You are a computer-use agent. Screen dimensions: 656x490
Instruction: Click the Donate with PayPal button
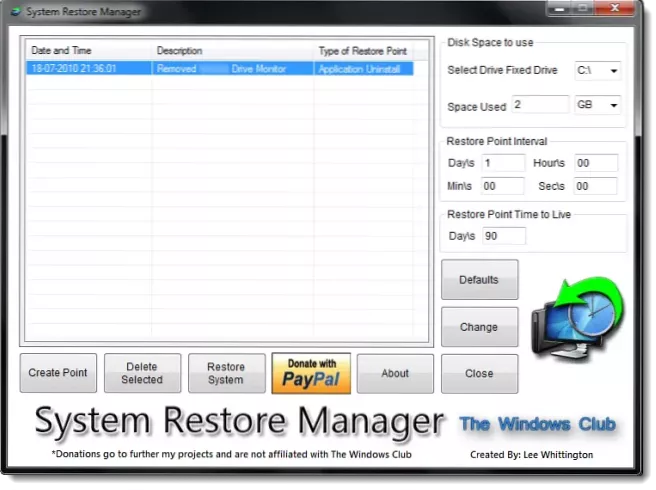[311, 373]
